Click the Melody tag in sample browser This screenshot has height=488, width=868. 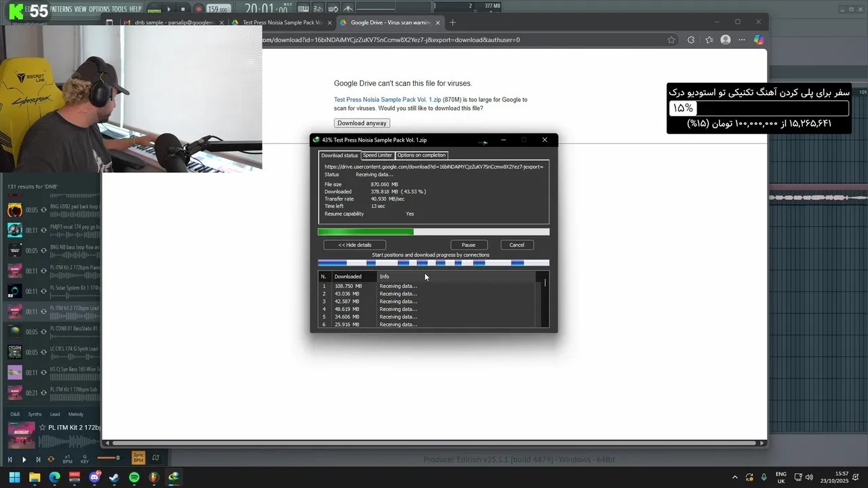click(76, 414)
